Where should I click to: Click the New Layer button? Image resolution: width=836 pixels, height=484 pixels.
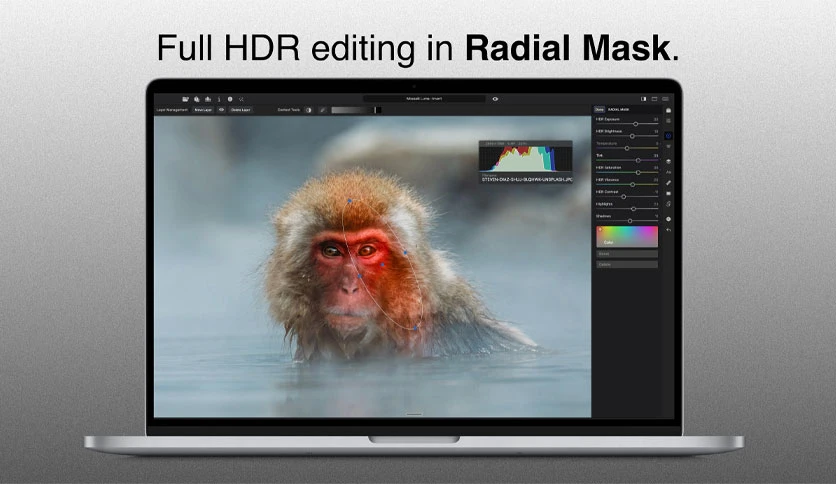(x=203, y=110)
